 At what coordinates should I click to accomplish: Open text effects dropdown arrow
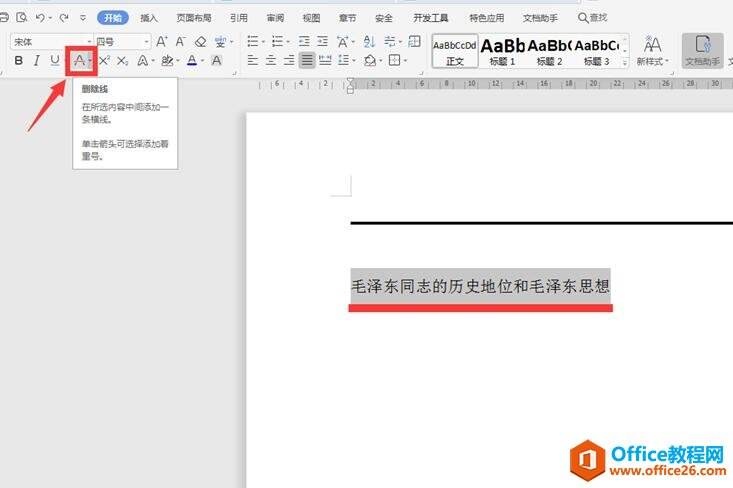153,61
